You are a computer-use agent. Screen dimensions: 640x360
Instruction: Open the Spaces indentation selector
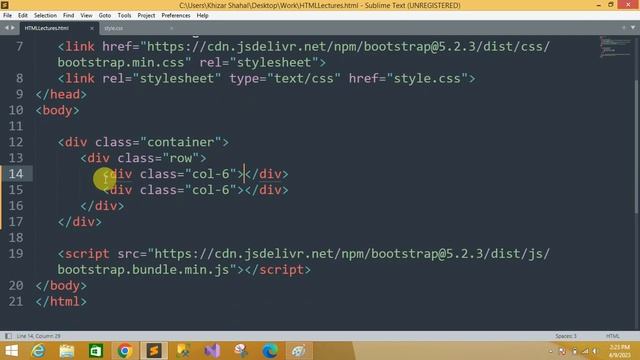click(x=566, y=336)
